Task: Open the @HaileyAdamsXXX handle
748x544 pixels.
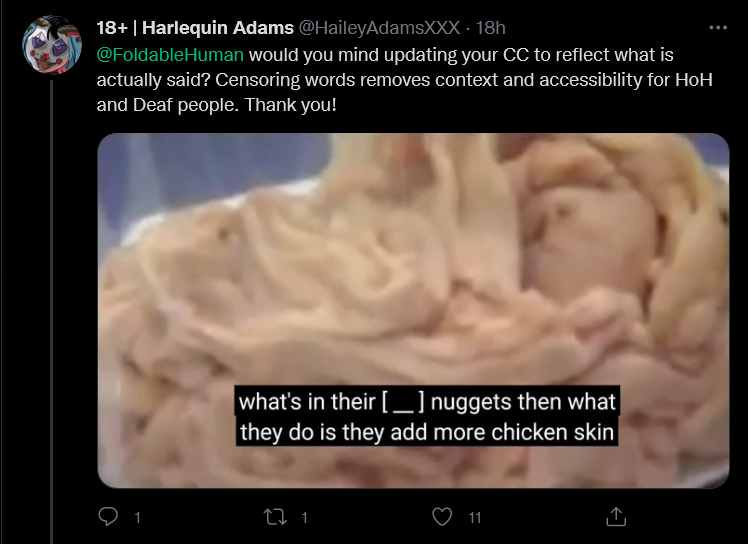Action: 379,28
